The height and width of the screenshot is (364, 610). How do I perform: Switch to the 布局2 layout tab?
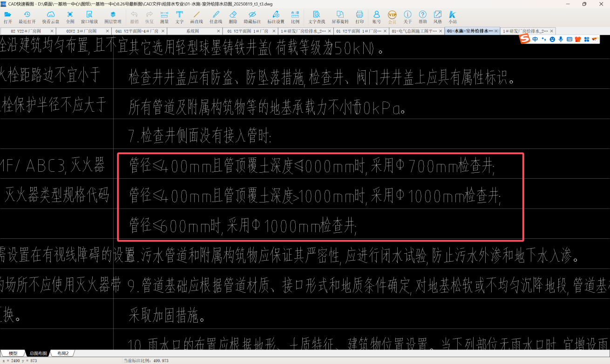coord(63,353)
